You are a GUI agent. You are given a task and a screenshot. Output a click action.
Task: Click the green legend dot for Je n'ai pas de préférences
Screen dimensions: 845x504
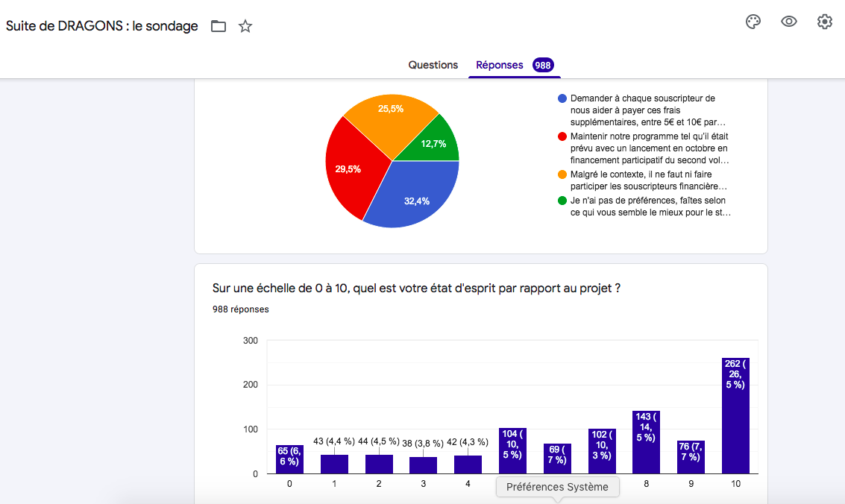pos(562,201)
